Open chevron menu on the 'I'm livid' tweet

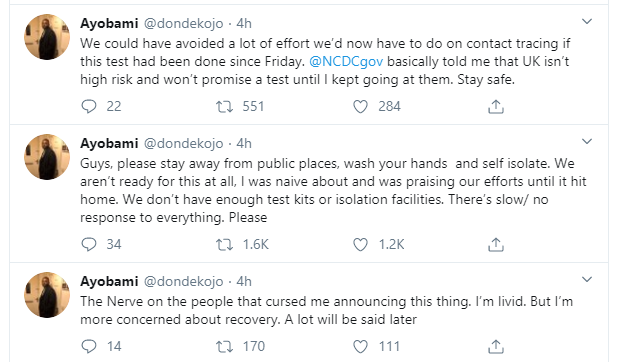tap(587, 280)
